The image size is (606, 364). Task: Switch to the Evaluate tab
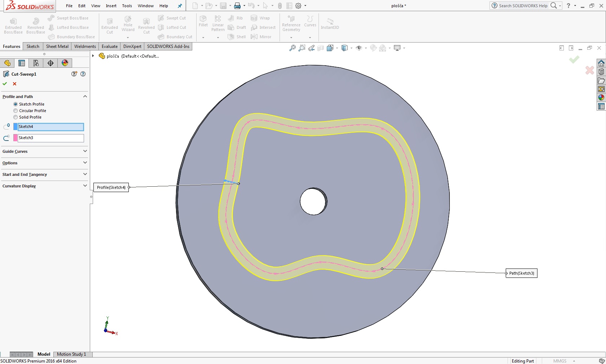pyautogui.click(x=110, y=46)
